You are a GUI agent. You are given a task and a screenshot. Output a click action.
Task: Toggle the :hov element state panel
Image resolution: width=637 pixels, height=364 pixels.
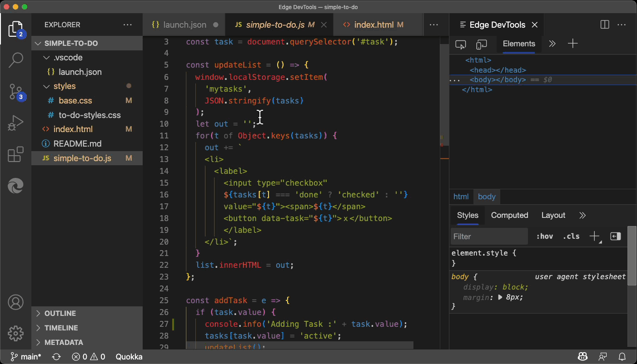(x=544, y=236)
